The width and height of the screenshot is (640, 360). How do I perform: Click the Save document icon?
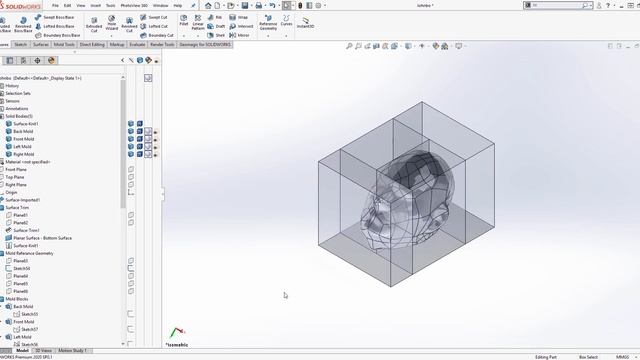tap(245, 6)
